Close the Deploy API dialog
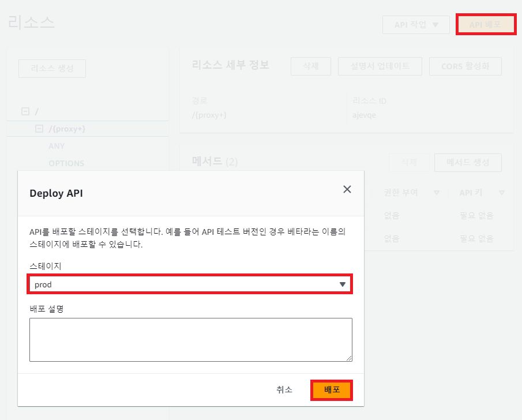The image size is (522, 420). coord(347,189)
